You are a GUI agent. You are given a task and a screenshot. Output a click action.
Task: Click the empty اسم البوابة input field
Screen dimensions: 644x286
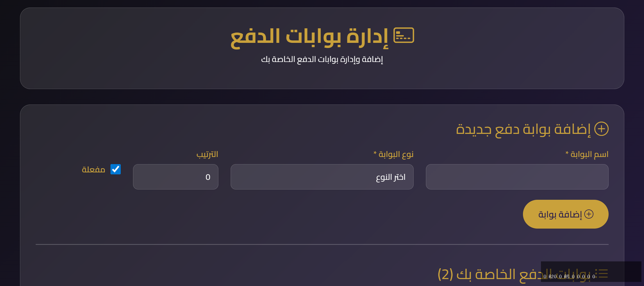click(517, 177)
